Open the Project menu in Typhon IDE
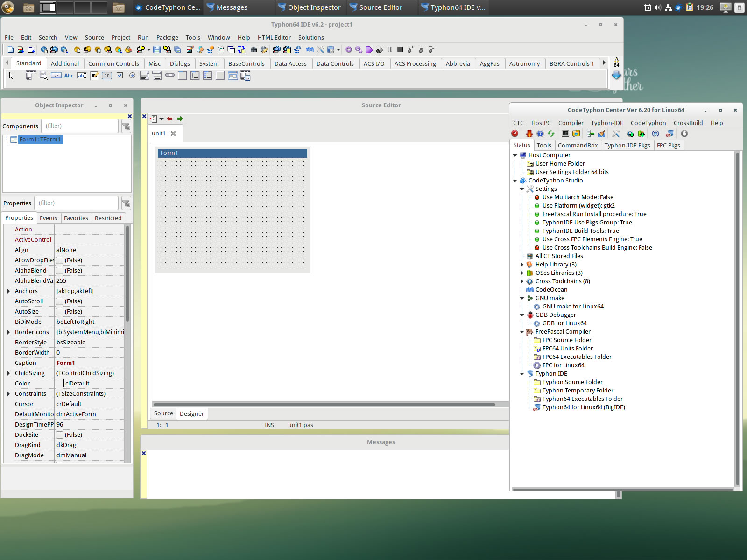 pos(121,37)
